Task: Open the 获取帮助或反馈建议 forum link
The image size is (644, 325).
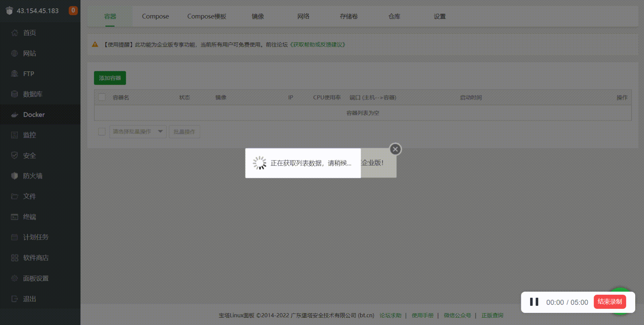Action: tap(318, 44)
